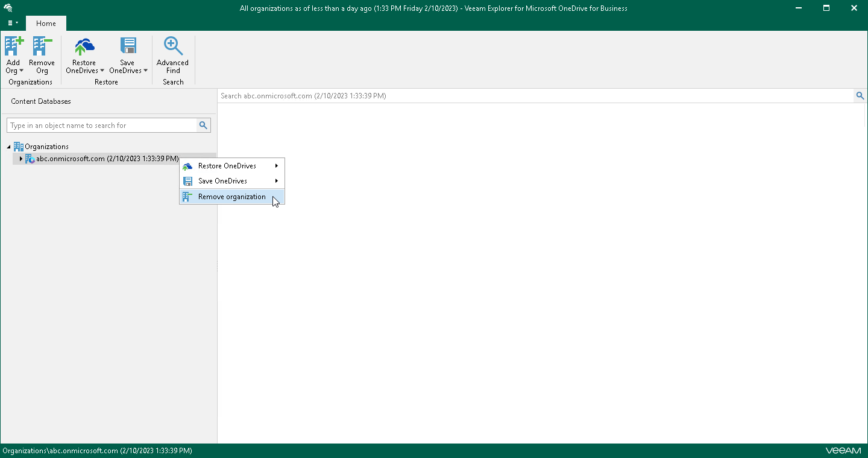
Task: Choose Save OneDrives in the context menu
Action: [x=232, y=181]
